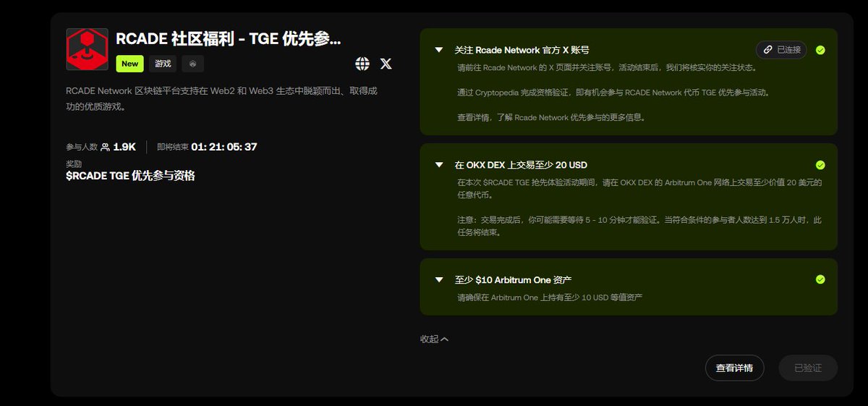Click the title RCADE 社区福利 - TGE 优先参…

[228, 39]
